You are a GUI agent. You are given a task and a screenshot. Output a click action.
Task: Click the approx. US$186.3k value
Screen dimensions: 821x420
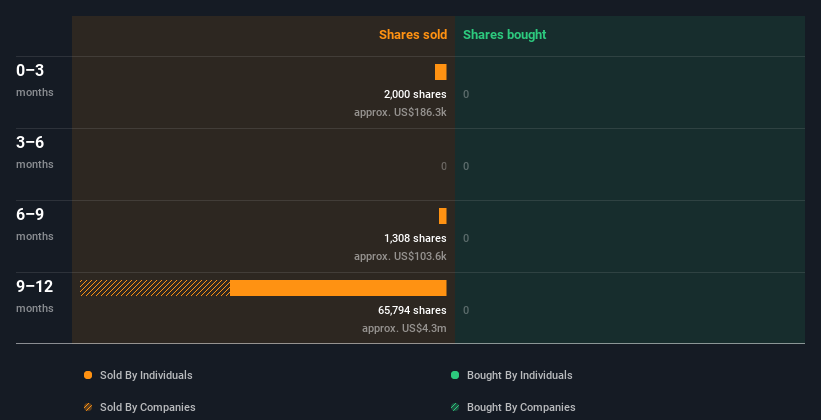[x=400, y=112]
